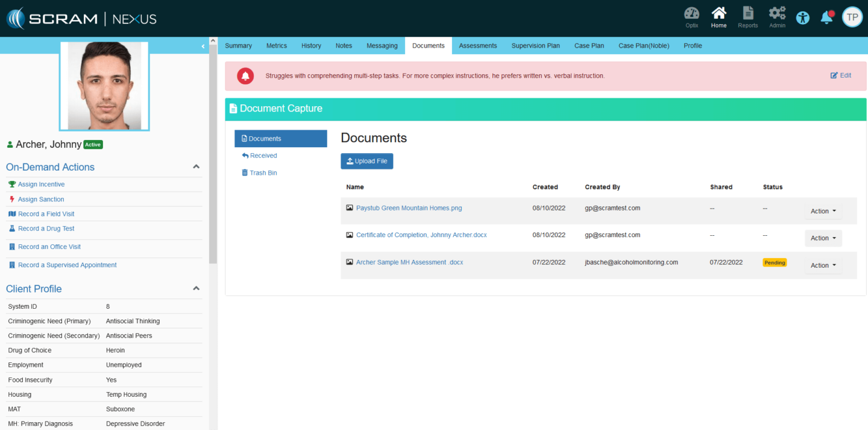Switch to the Assessments tab
The width and height of the screenshot is (868, 430).
point(477,45)
